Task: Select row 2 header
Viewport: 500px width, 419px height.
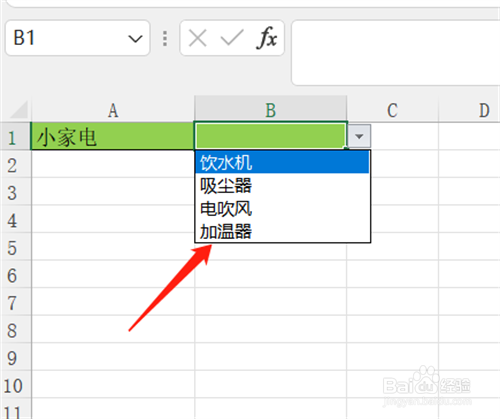Action: pyautogui.click(x=15, y=164)
